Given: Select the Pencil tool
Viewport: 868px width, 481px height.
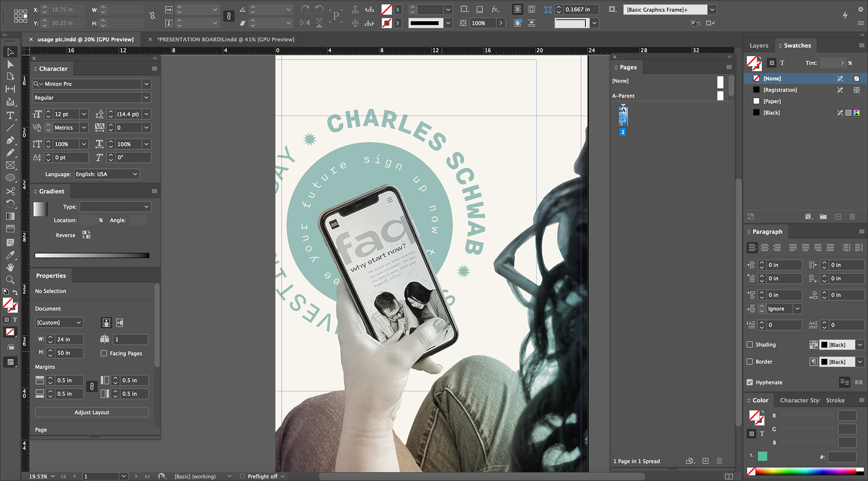Looking at the screenshot, I should 10,153.
